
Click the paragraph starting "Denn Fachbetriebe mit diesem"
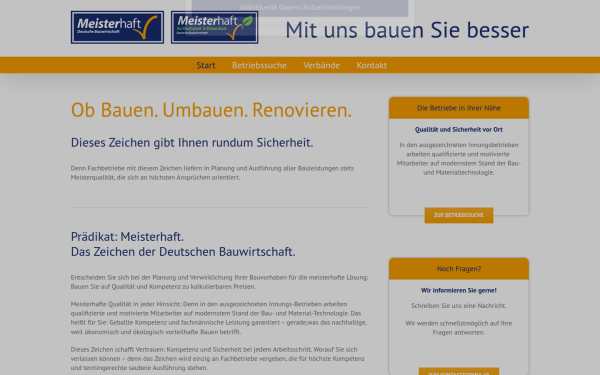click(212, 173)
